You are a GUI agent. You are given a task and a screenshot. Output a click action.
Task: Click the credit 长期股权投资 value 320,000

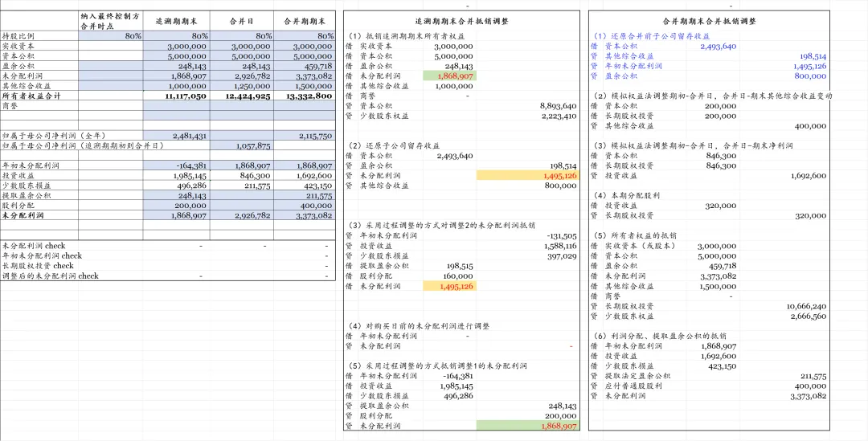pos(810,215)
